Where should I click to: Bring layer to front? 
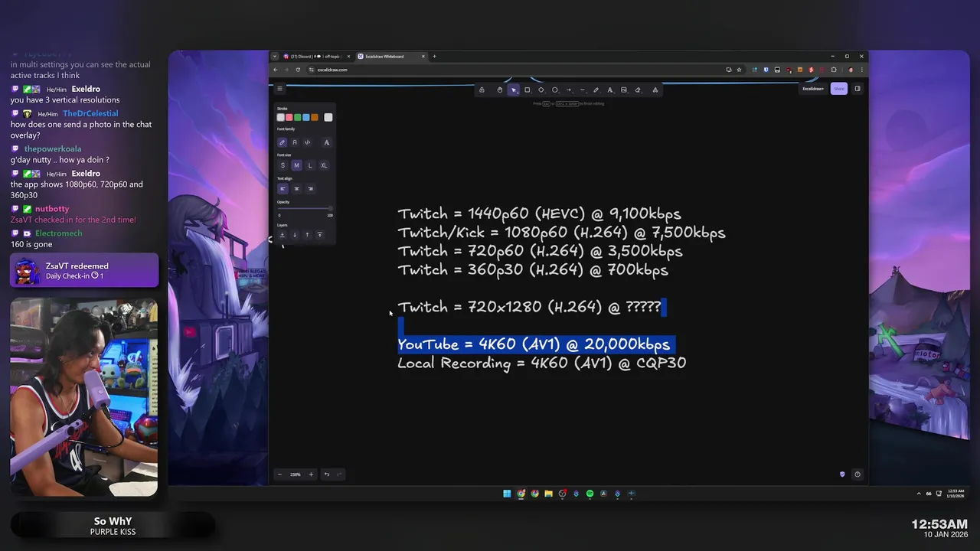[319, 235]
